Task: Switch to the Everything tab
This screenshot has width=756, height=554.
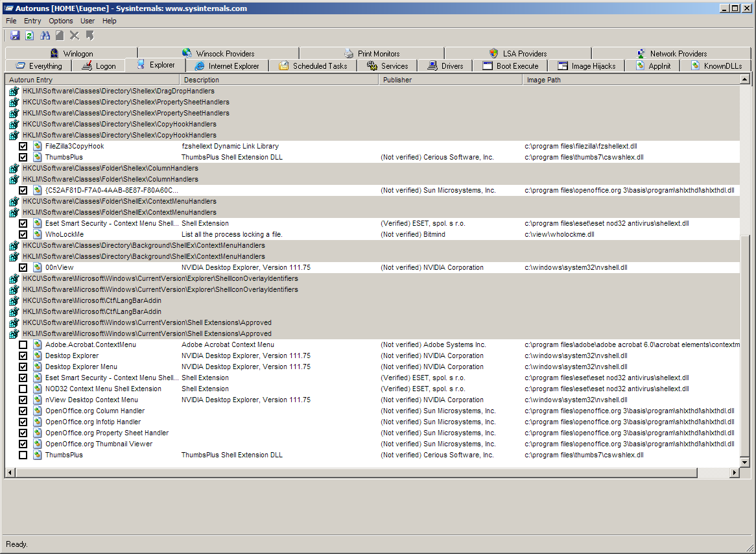Action: (x=38, y=66)
